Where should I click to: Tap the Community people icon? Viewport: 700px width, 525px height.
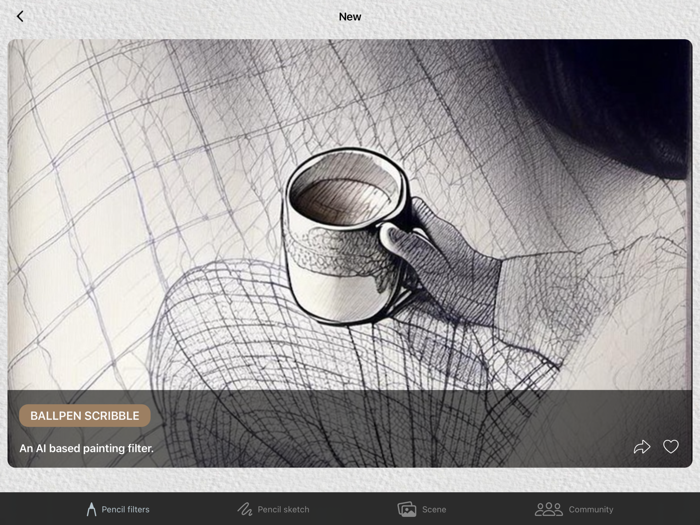(549, 509)
